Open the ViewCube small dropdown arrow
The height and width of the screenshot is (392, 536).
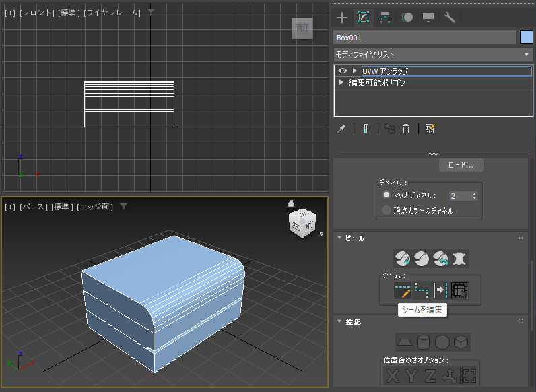[321, 234]
